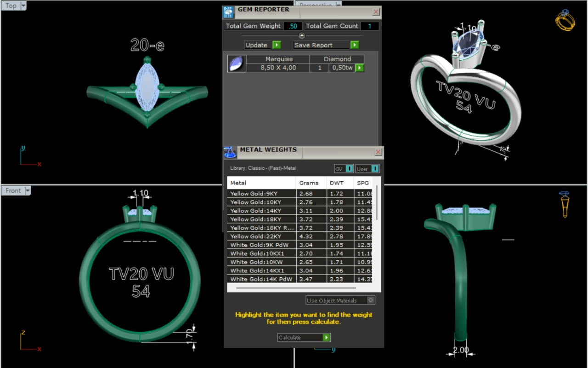Click the Diamond cell in gem table
This screenshot has width=588, height=368.
[337, 59]
